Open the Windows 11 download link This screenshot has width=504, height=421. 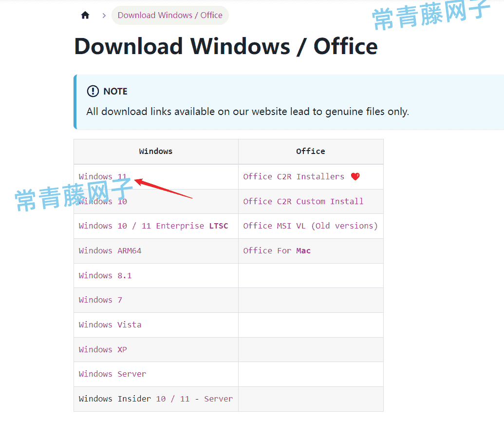[x=103, y=176]
